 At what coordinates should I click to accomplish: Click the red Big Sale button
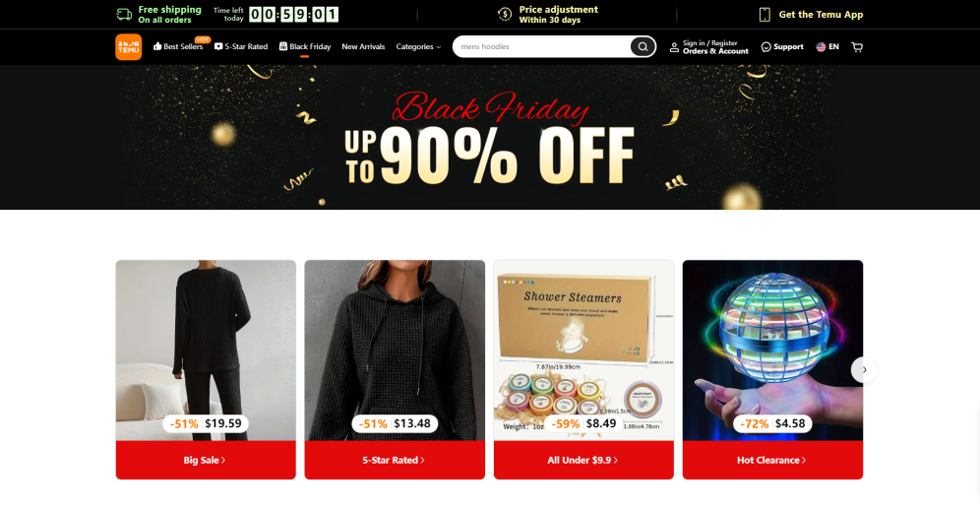click(x=206, y=460)
